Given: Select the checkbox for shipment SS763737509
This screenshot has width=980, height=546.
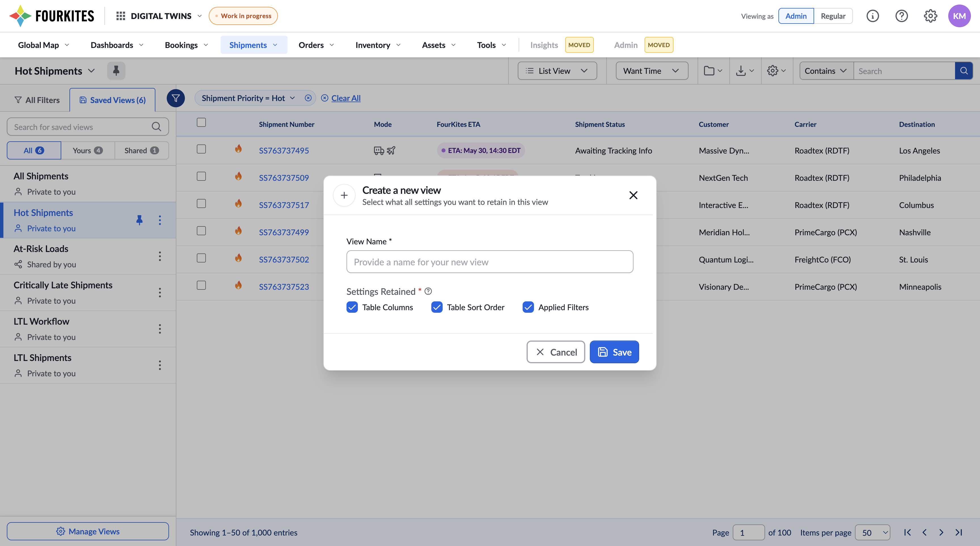Looking at the screenshot, I should point(201,176).
